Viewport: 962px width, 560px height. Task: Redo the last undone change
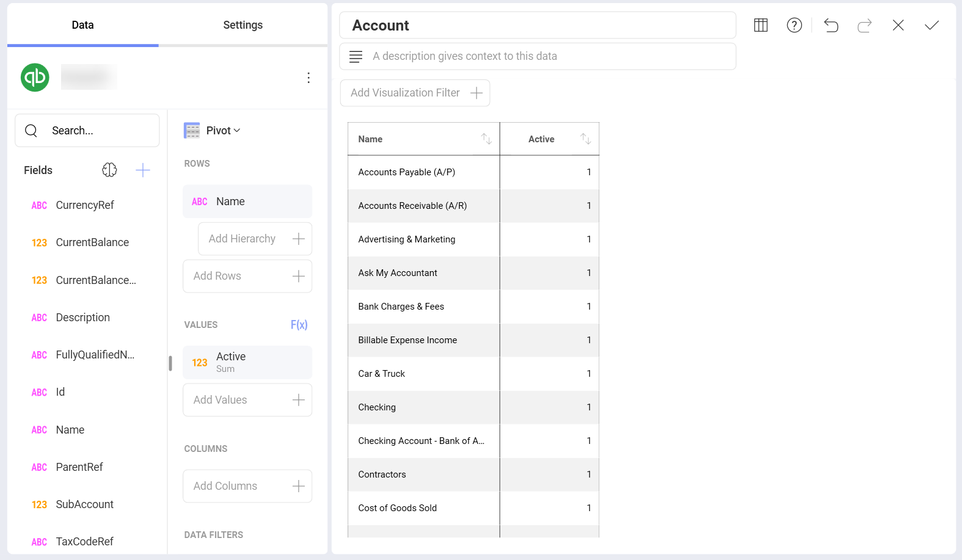pyautogui.click(x=865, y=25)
